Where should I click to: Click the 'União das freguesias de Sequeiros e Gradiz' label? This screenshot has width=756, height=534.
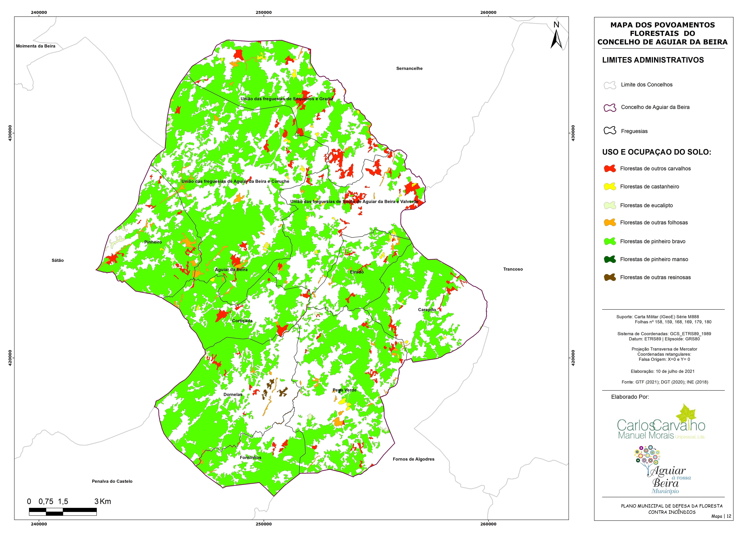tap(287, 99)
